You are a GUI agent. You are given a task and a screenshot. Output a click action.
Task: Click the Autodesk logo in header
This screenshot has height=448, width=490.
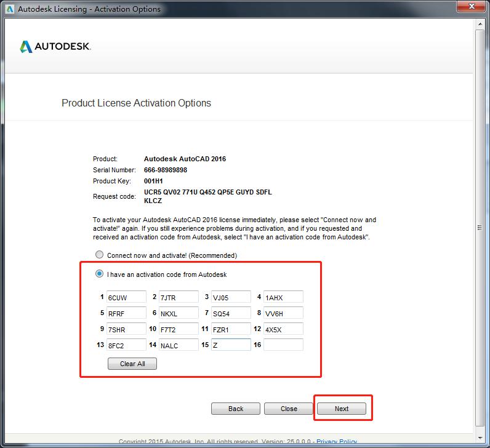(x=55, y=47)
